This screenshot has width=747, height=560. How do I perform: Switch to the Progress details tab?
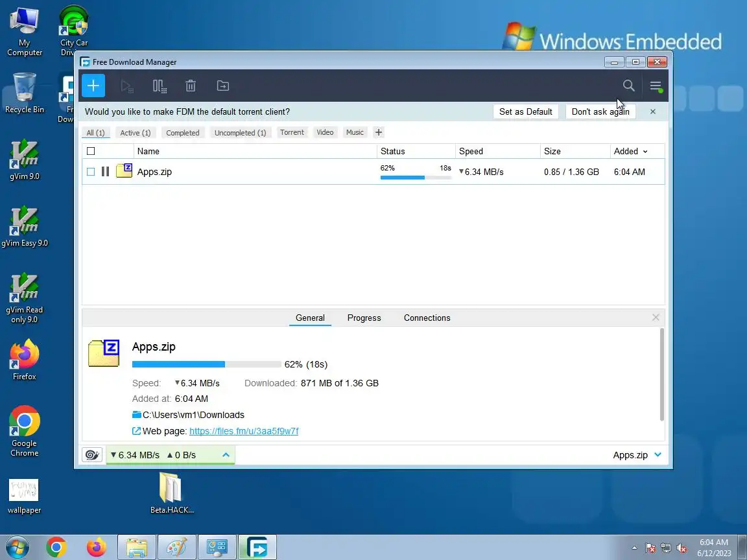364,318
